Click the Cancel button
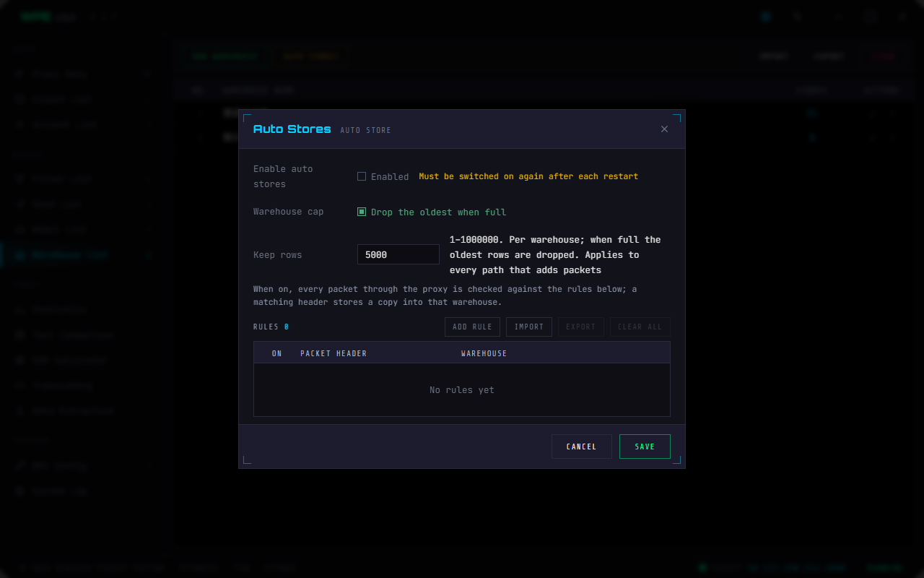 581,447
